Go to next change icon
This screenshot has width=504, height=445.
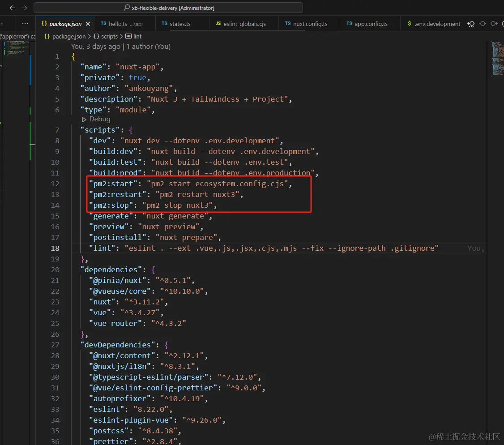tap(494, 24)
